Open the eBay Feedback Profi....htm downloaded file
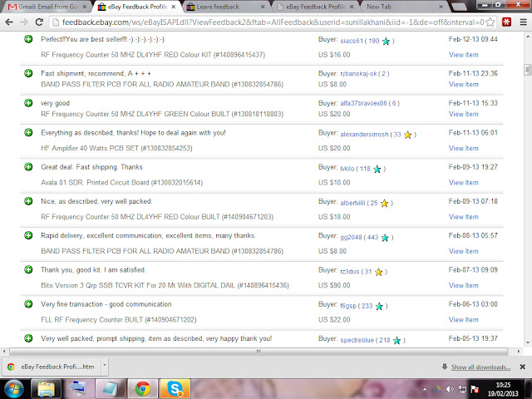The image size is (532, 399). point(52,367)
